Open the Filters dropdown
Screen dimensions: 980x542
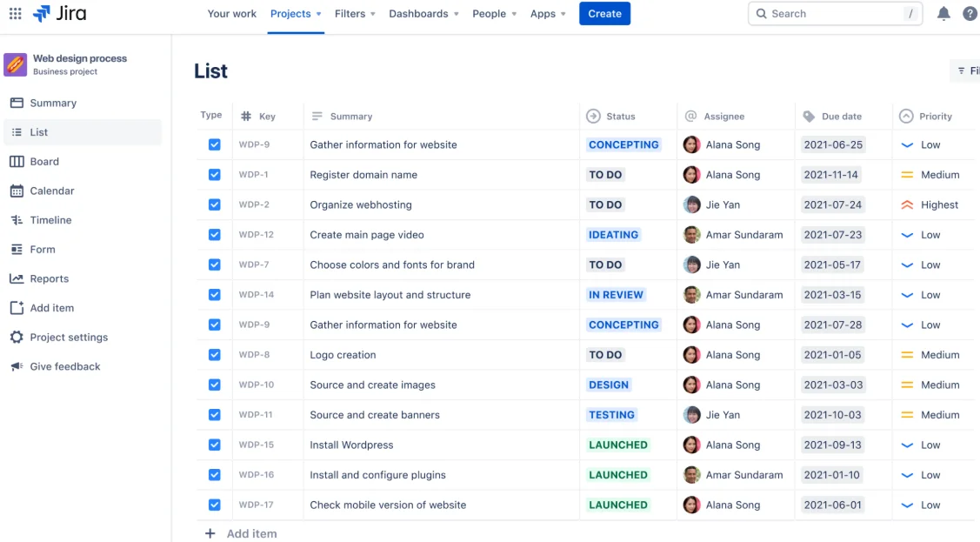pyautogui.click(x=355, y=14)
